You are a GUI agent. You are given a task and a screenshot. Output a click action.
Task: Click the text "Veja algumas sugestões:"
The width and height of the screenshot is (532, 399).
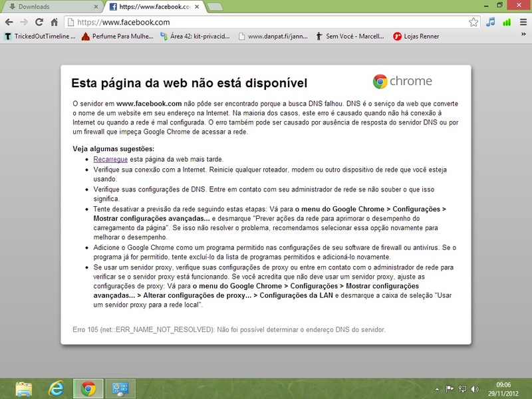(113, 148)
